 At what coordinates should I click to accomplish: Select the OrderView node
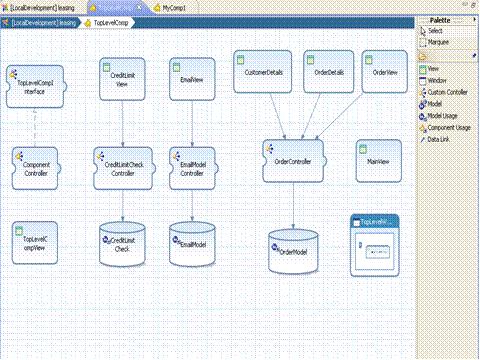click(x=385, y=72)
